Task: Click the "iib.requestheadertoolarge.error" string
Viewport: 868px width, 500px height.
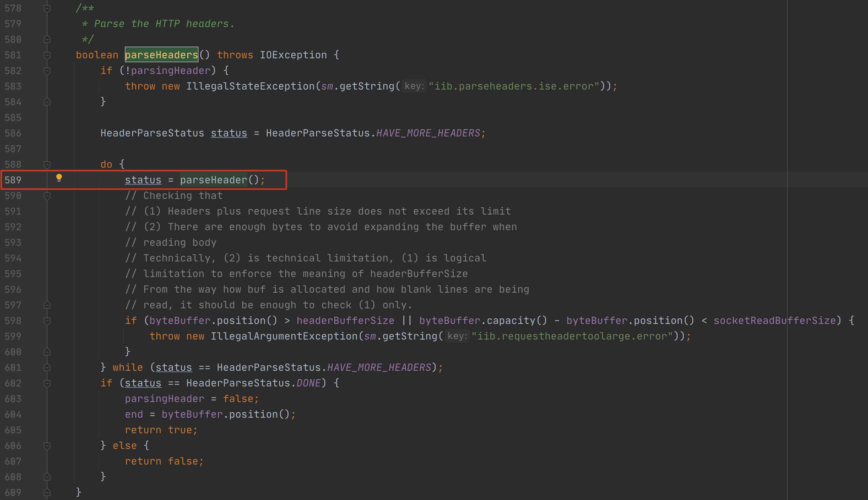Action: click(x=572, y=336)
